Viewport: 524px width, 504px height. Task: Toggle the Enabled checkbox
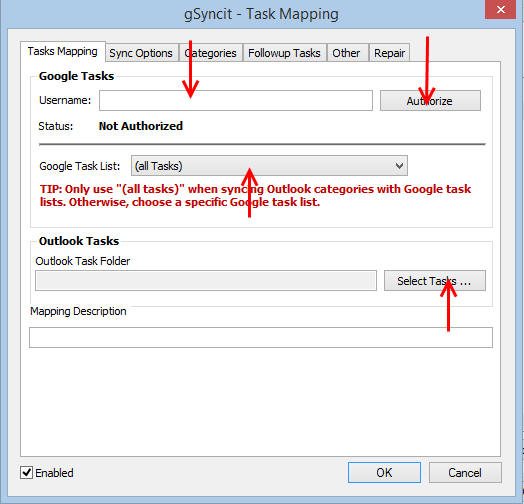coord(26,473)
